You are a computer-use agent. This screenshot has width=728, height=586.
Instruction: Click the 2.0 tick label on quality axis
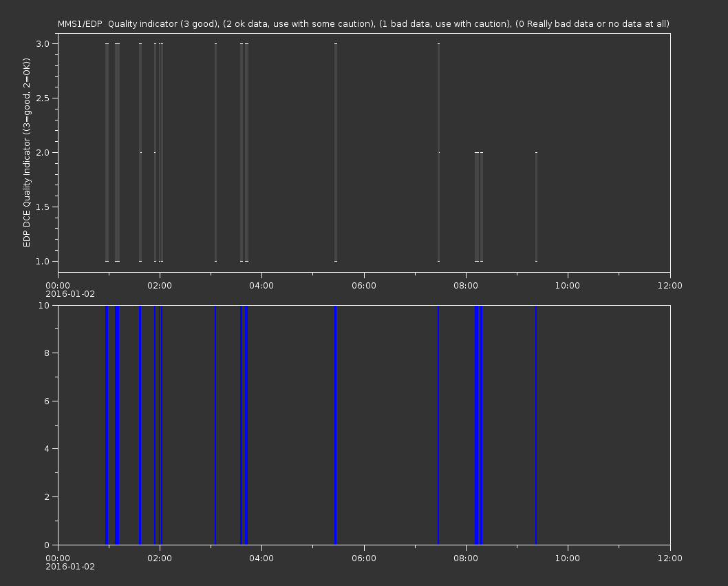click(43, 152)
